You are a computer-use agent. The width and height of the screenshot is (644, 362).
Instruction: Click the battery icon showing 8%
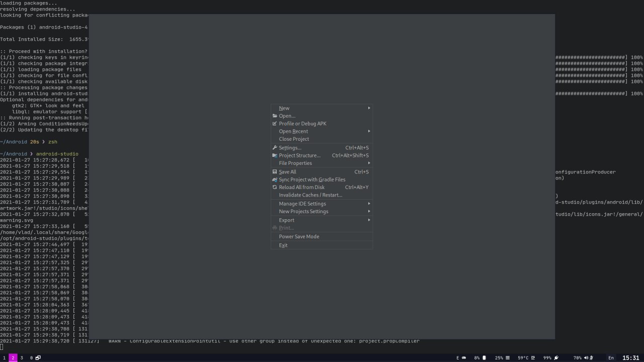(484, 358)
